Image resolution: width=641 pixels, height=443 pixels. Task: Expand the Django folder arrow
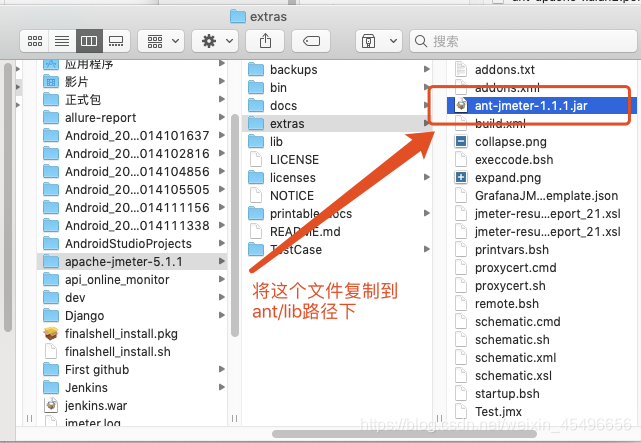(222, 315)
